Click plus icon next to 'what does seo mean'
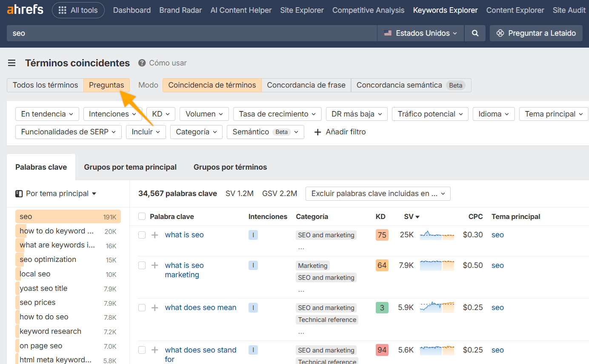 pos(155,307)
